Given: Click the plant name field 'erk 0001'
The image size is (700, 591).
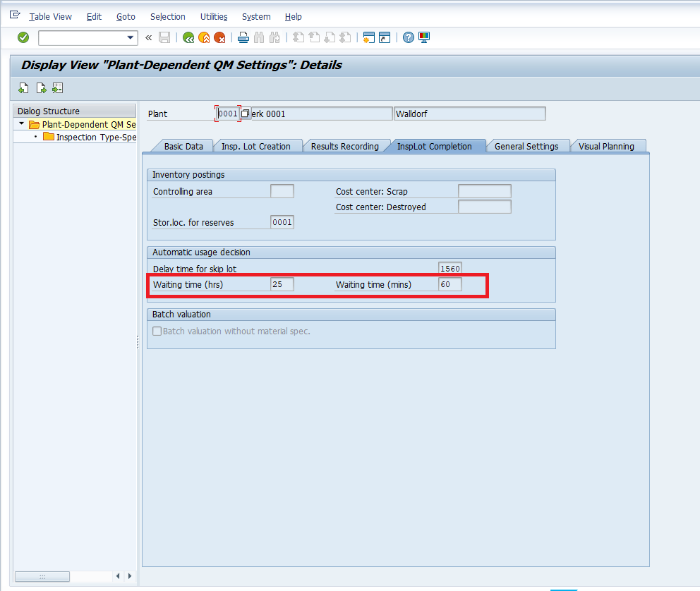Looking at the screenshot, I should (x=322, y=114).
